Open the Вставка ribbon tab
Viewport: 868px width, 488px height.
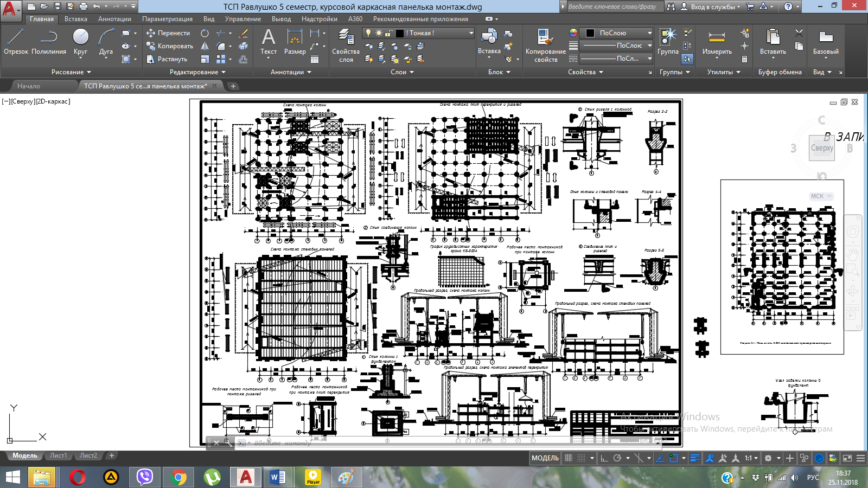click(76, 19)
